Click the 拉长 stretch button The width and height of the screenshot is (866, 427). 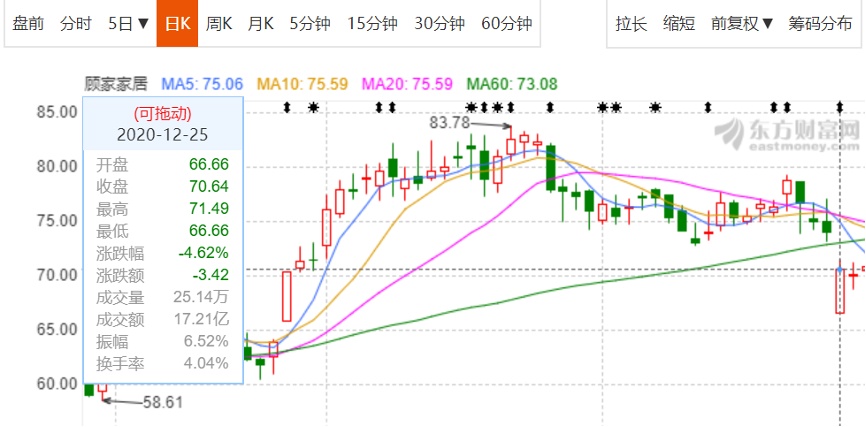[631, 23]
